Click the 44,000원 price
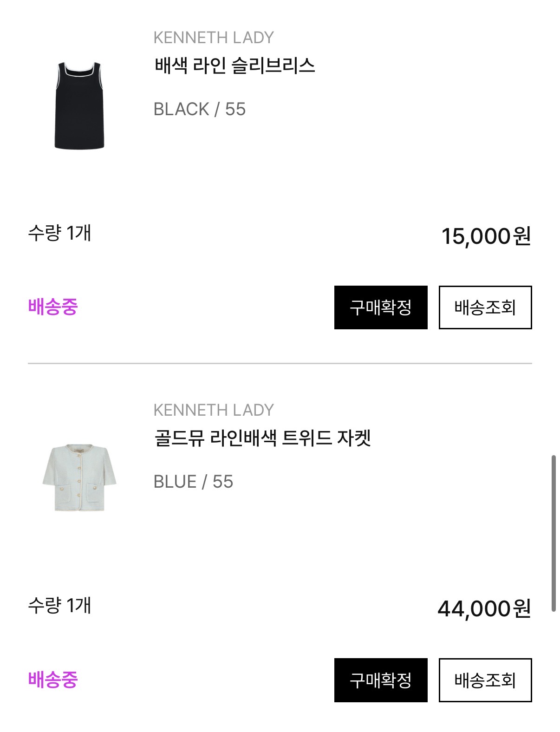 (484, 608)
